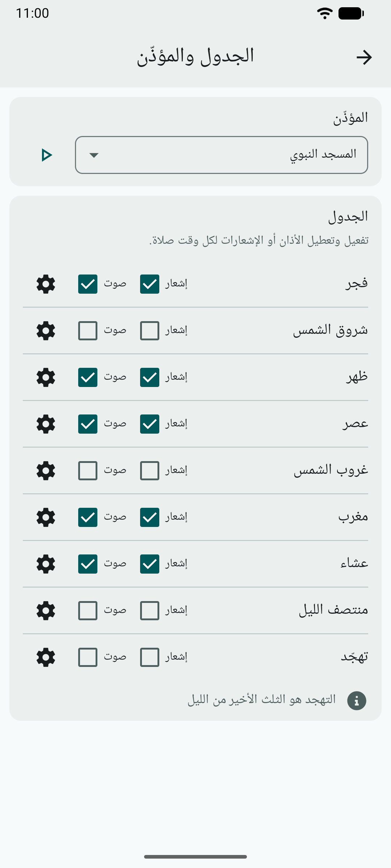Click the info icon beside التهجد note

point(357,701)
